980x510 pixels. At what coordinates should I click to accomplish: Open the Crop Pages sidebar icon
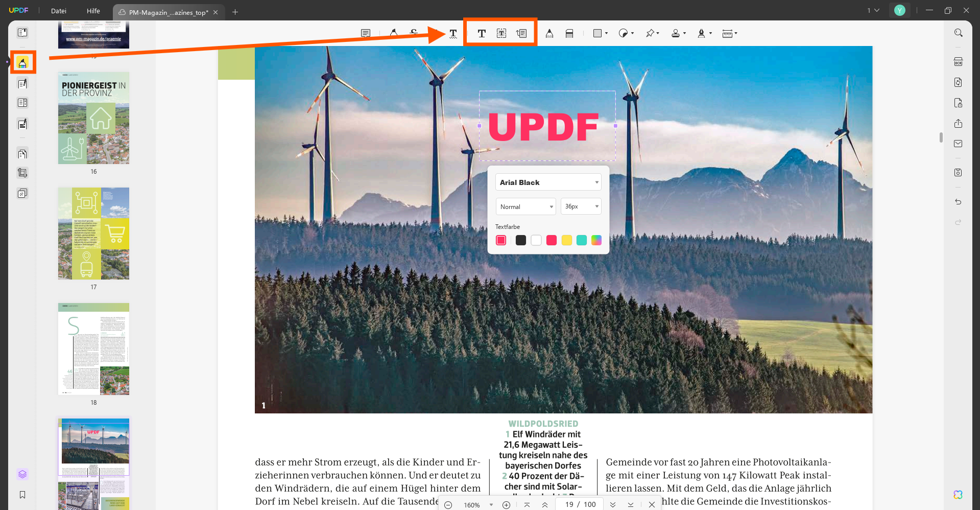(22, 173)
